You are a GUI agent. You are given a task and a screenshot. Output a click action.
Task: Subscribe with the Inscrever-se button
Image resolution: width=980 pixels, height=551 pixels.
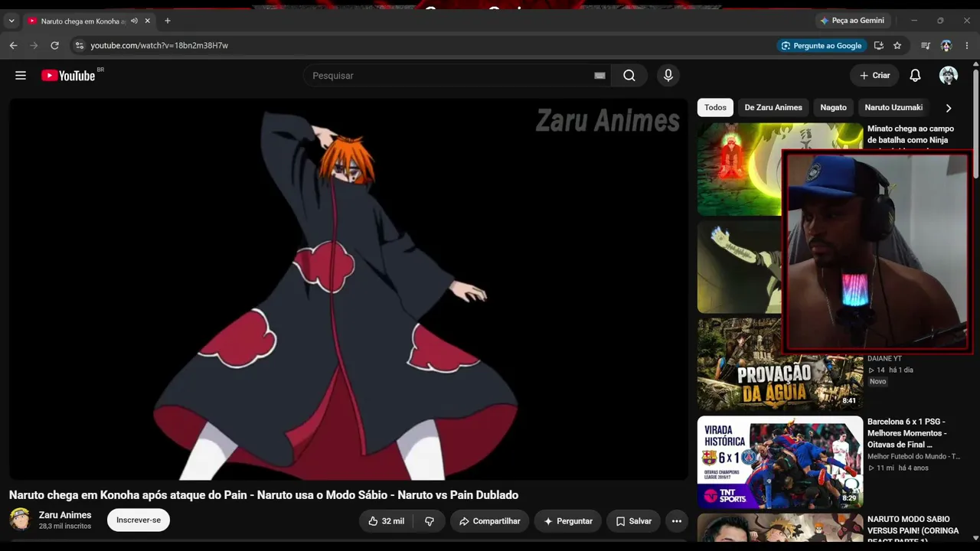point(139,520)
